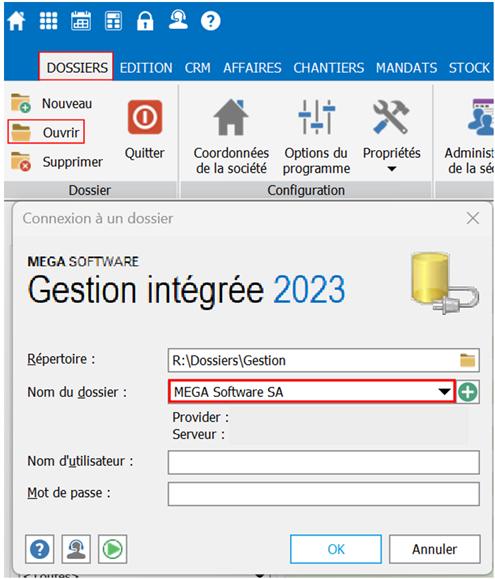Open the calendar icon in top bar
Screen dimensions: 495x579
[81, 21]
